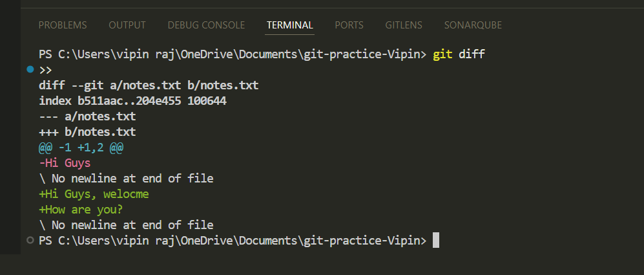Switch to the PROBLEMS tab
The height and width of the screenshot is (275, 644).
pos(63,25)
